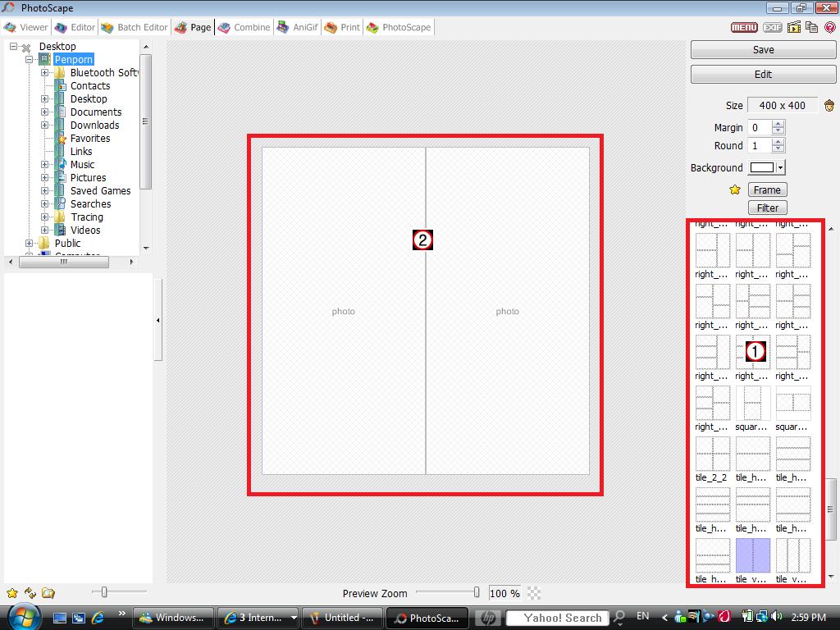The width and height of the screenshot is (840, 630).
Task: Switch to the Combine tab
Action: point(244,27)
